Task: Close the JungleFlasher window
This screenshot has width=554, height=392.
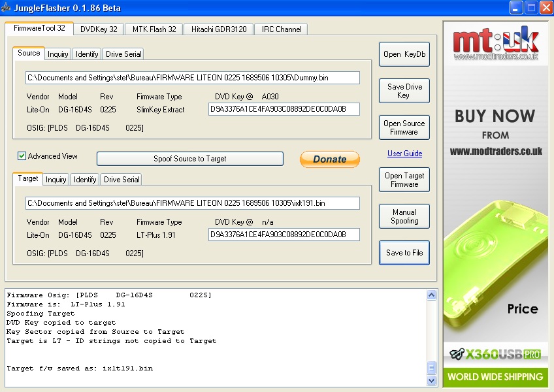Action: pyautogui.click(x=546, y=7)
